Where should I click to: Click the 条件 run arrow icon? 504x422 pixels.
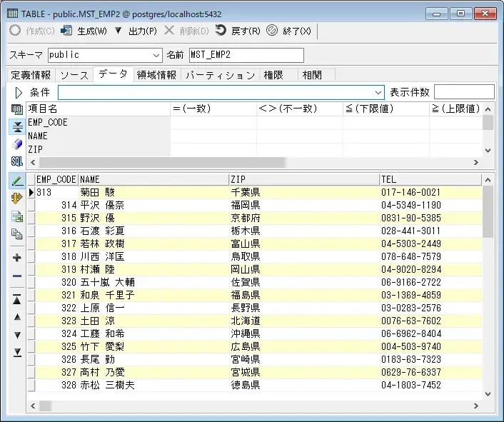pyautogui.click(x=19, y=92)
